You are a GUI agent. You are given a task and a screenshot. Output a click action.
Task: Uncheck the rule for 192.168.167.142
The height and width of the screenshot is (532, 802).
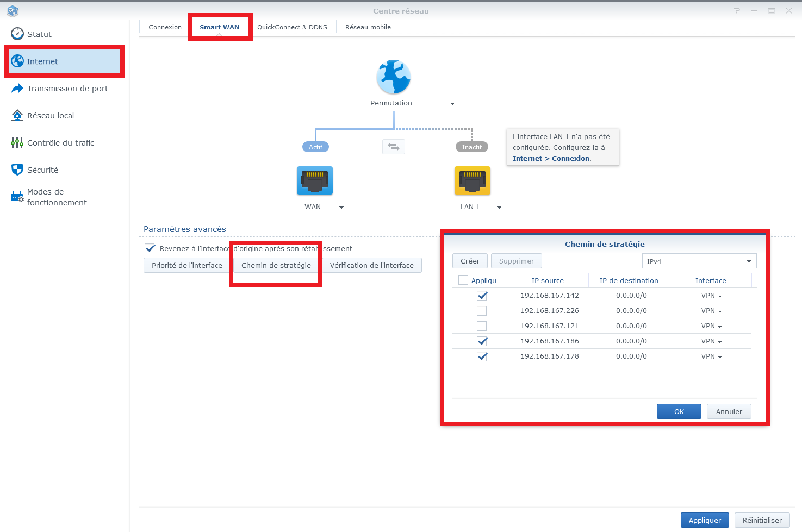482,296
